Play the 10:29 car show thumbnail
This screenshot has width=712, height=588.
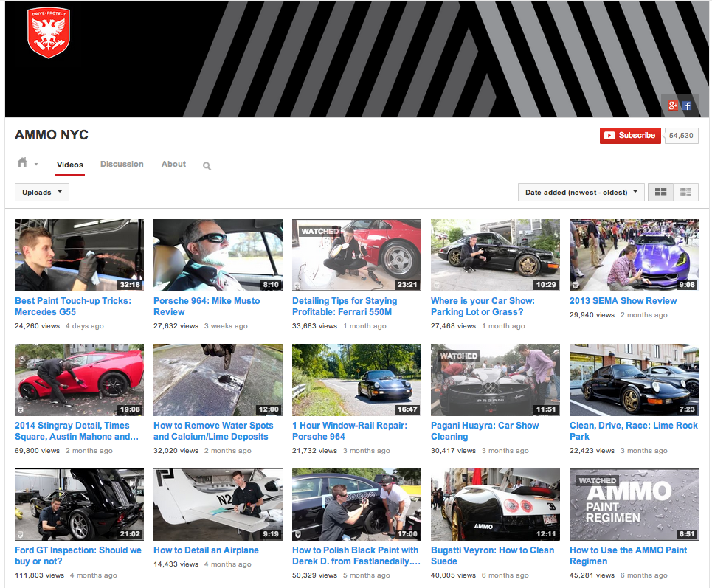tap(495, 255)
